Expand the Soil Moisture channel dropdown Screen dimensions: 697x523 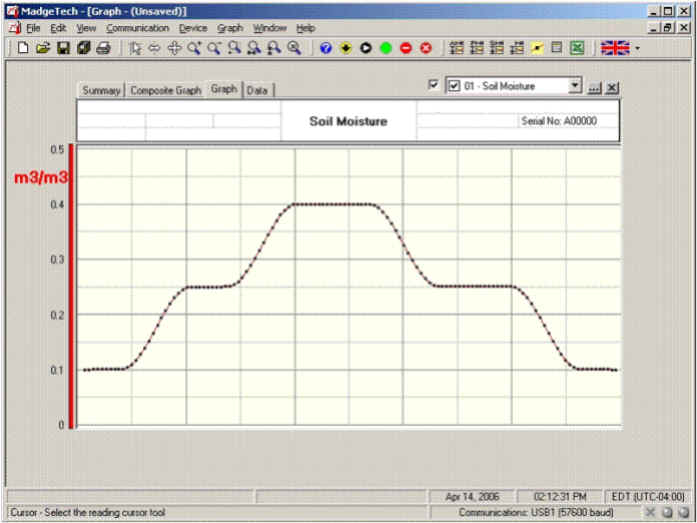pyautogui.click(x=574, y=87)
